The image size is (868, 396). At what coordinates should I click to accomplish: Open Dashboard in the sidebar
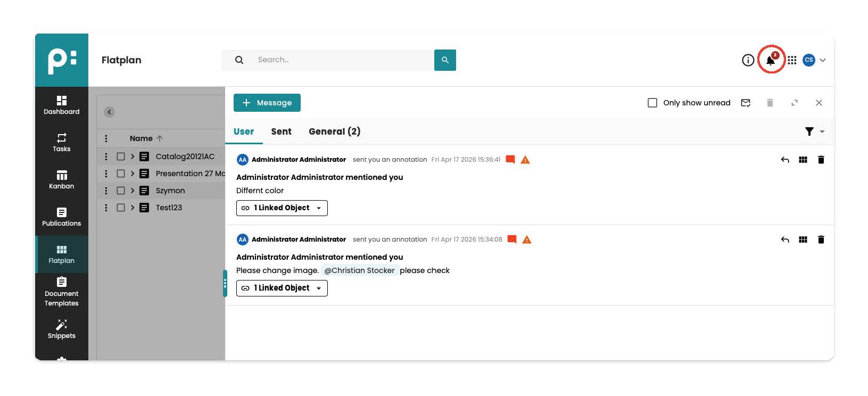[62, 105]
